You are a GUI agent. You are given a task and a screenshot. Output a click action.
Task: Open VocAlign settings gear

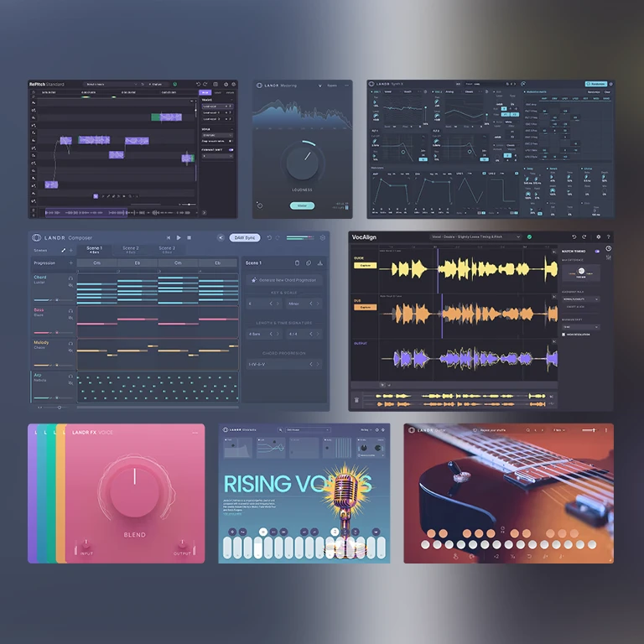pos(599,237)
